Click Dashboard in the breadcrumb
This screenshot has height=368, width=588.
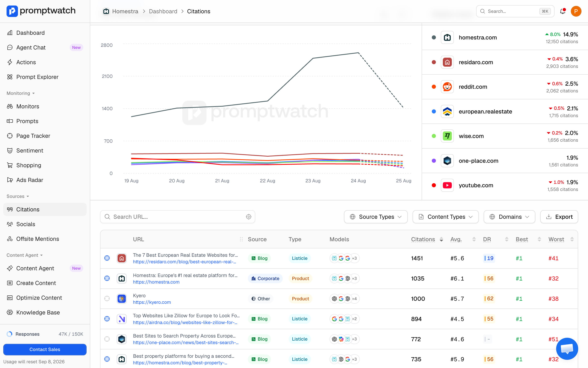tap(163, 11)
